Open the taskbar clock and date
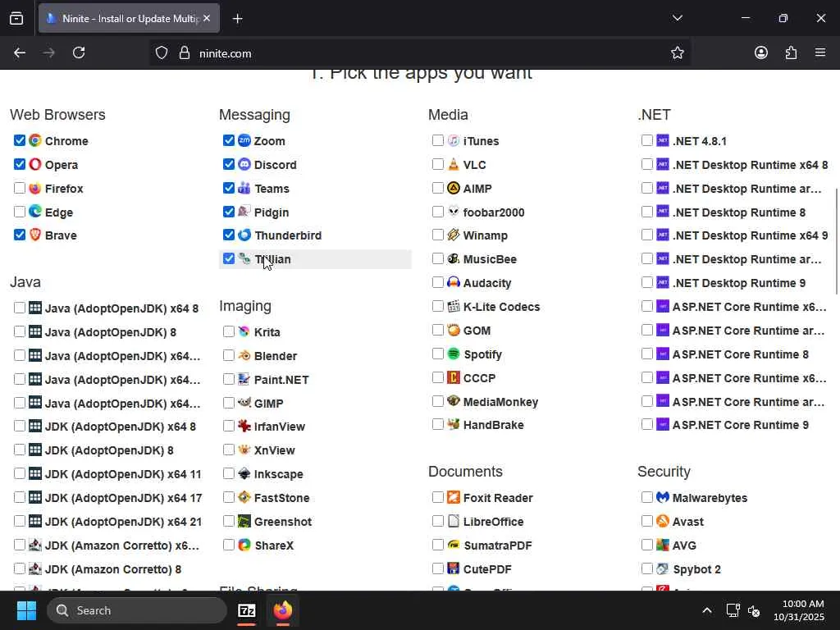The width and height of the screenshot is (840, 630). tap(799, 610)
